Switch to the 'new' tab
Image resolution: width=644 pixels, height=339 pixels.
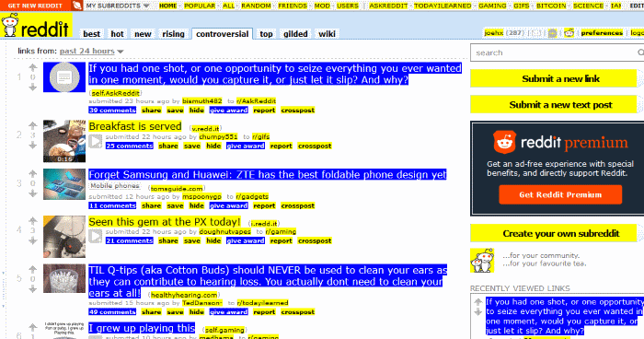point(143,34)
